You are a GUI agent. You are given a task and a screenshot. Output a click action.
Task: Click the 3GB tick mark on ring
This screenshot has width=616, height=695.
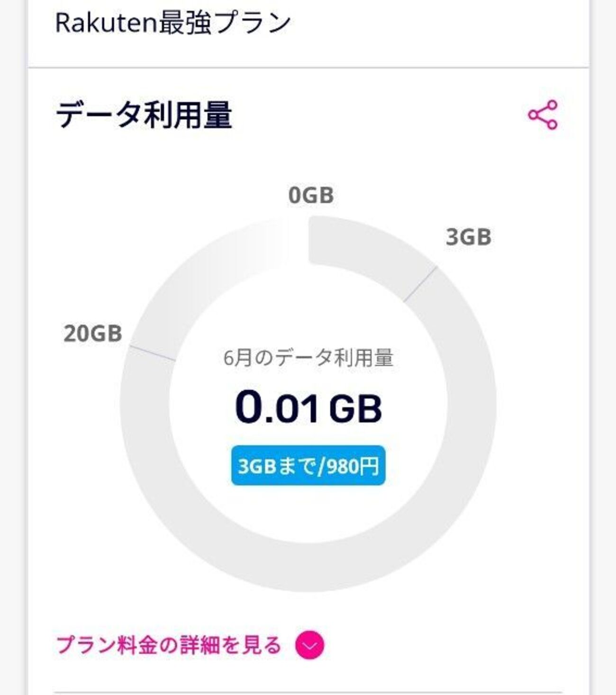pyautogui.click(x=420, y=284)
